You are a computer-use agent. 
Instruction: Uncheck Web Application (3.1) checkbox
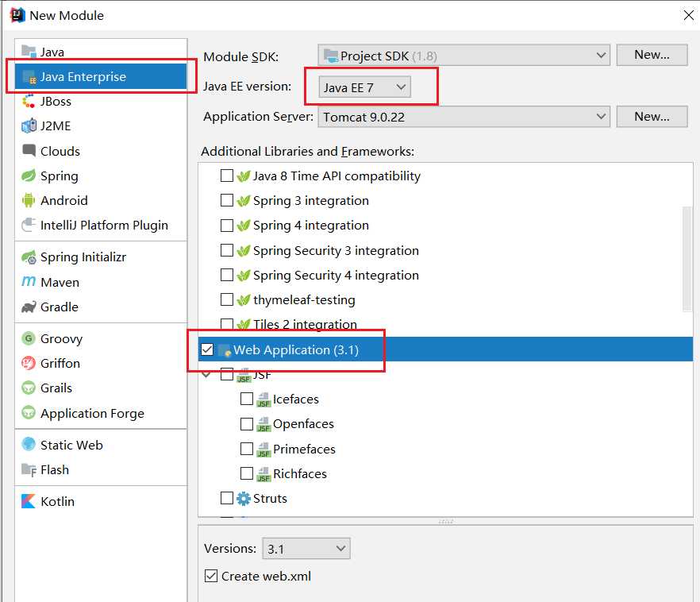207,349
